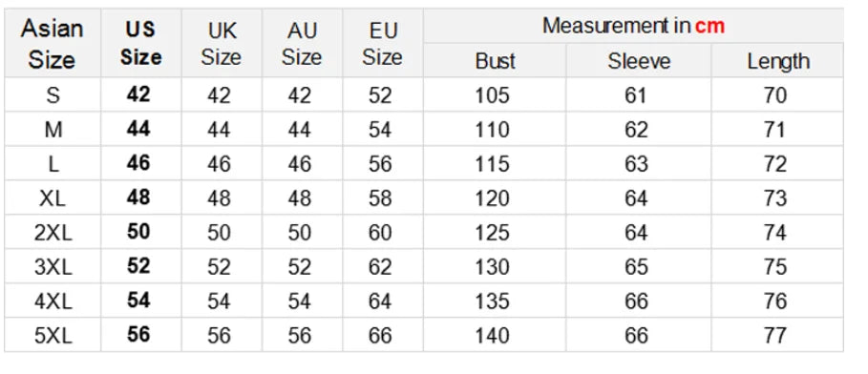Click the Bust column header
Screen dimensions: 868x374
(x=495, y=60)
